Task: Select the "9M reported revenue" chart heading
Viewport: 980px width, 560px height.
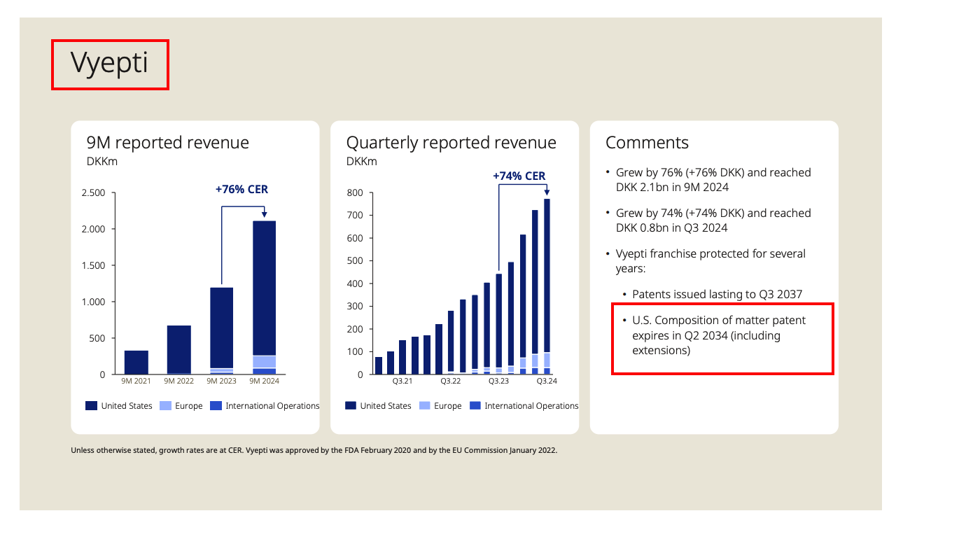Action: coord(167,143)
